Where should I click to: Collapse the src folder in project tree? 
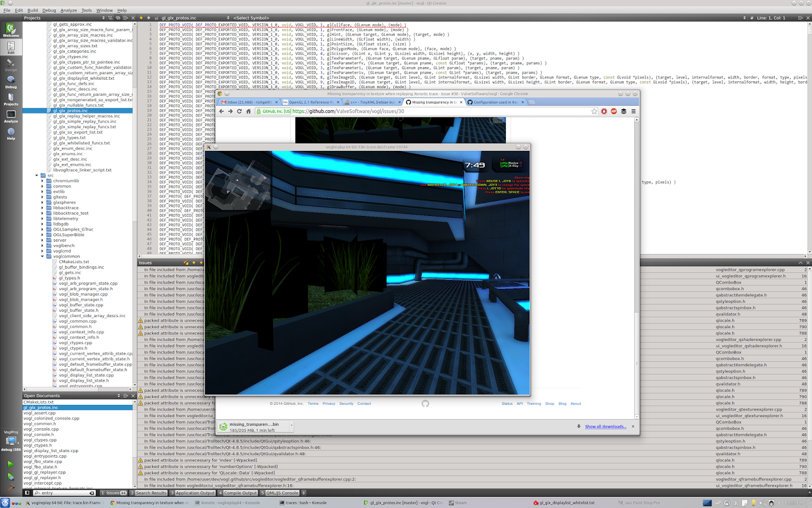pyautogui.click(x=37, y=175)
